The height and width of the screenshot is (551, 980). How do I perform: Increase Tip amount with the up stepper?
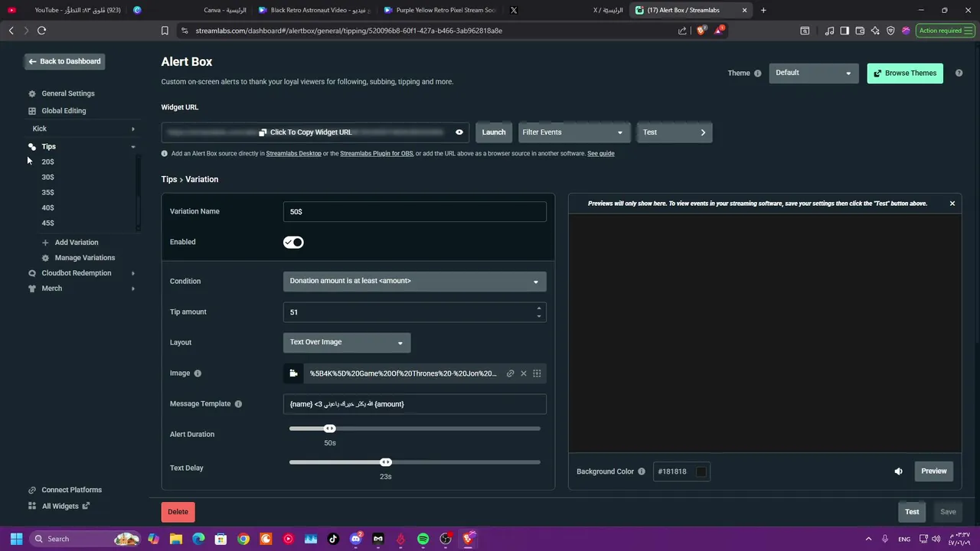[x=539, y=308]
